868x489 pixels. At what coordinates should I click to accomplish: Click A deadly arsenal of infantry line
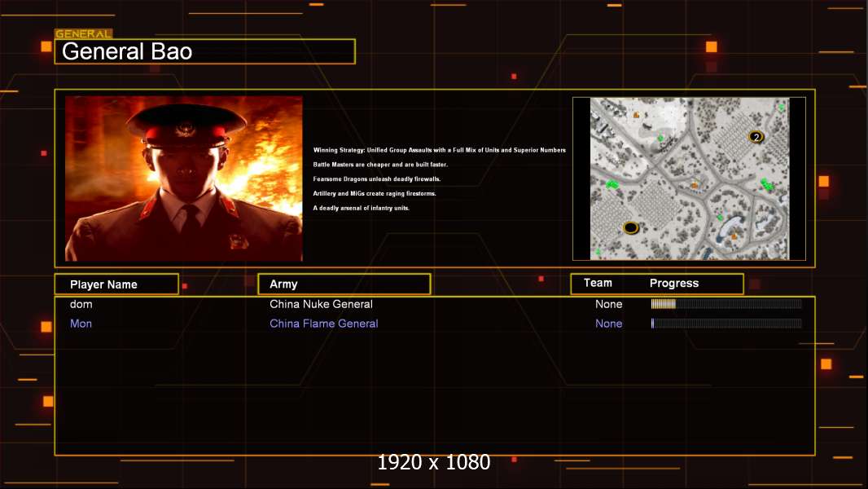tap(361, 208)
